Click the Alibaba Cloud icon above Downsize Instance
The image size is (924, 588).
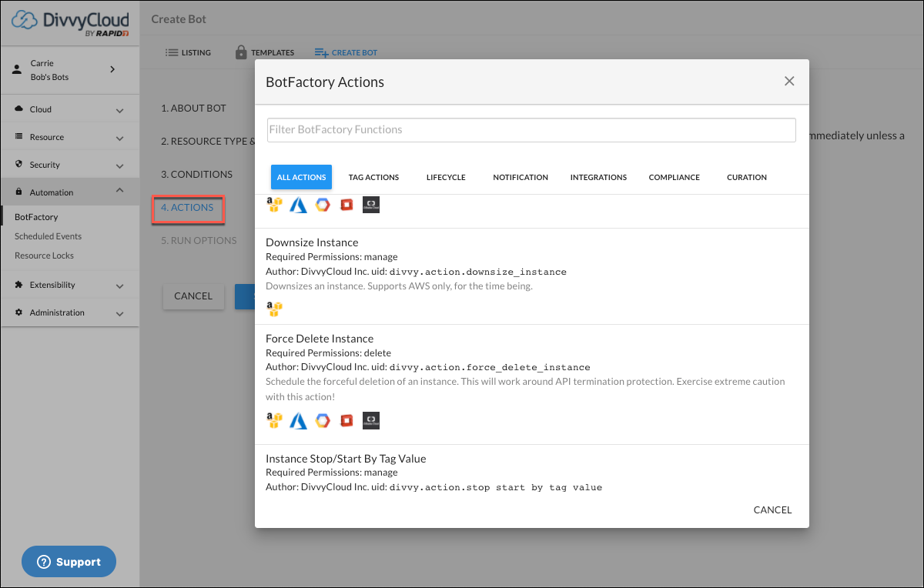click(x=371, y=205)
